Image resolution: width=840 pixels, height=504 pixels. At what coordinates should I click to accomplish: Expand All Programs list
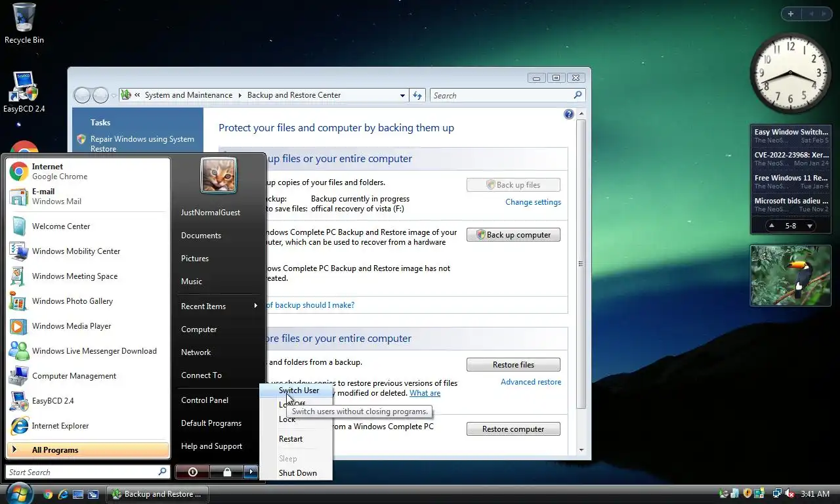pyautogui.click(x=88, y=450)
